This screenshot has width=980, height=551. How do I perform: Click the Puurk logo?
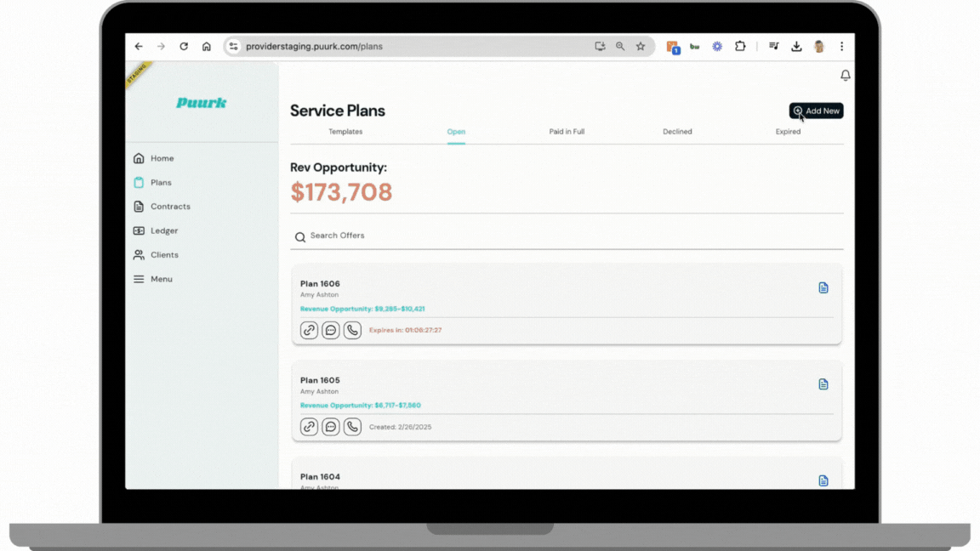tap(202, 103)
